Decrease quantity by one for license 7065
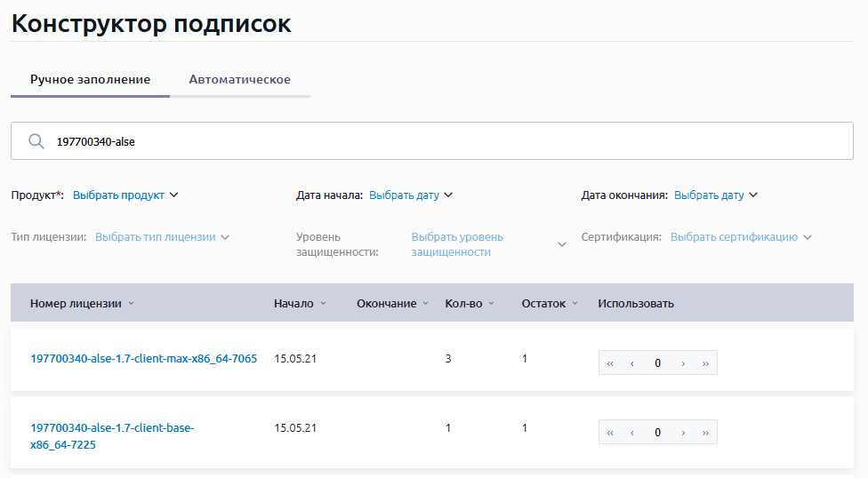 coord(632,363)
